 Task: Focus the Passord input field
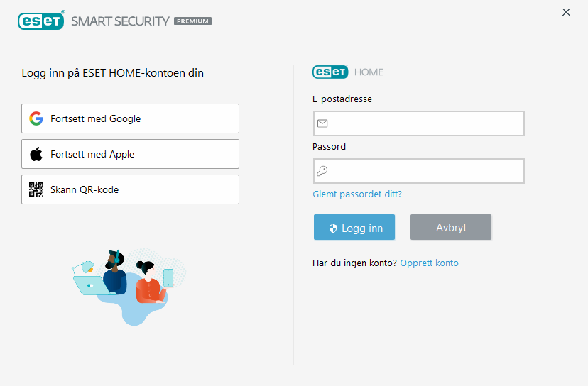coord(419,171)
